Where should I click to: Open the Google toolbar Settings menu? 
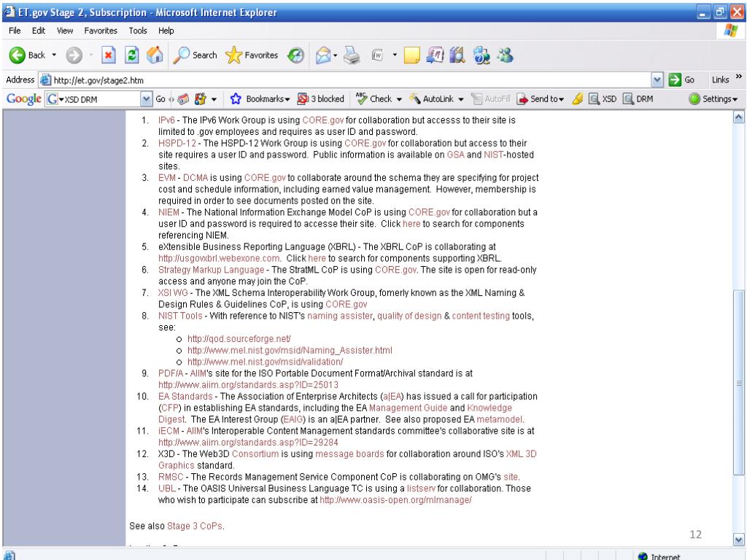click(x=713, y=99)
